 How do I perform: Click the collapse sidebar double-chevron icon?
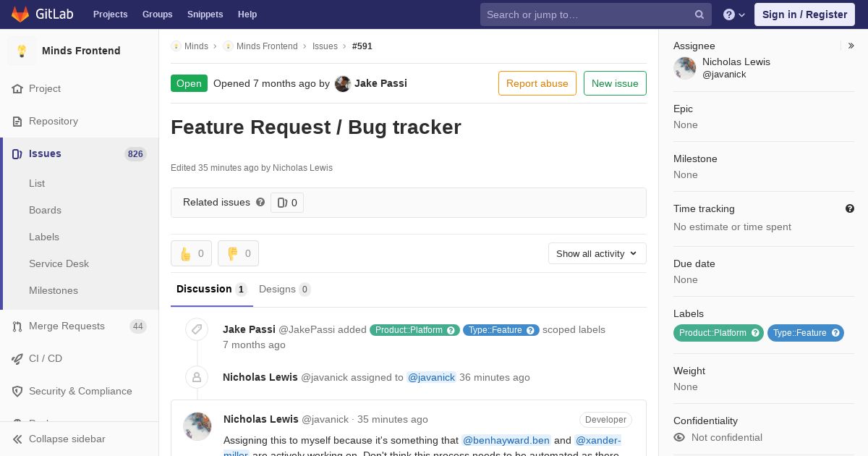point(17,439)
